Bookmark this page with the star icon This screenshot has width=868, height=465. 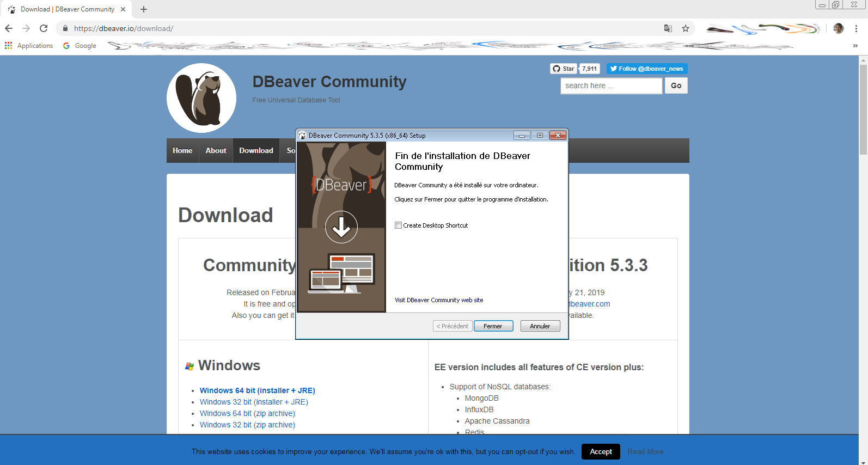point(686,28)
